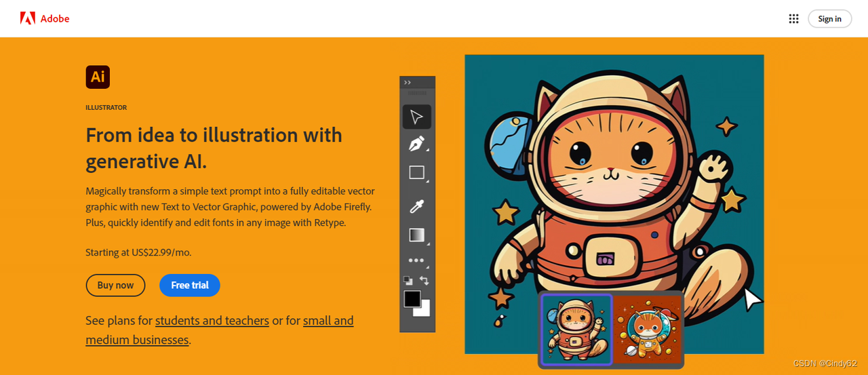Viewport: 868px width, 375px height.
Task: Click the Illustrator Ai app icon
Action: pyautogui.click(x=98, y=77)
